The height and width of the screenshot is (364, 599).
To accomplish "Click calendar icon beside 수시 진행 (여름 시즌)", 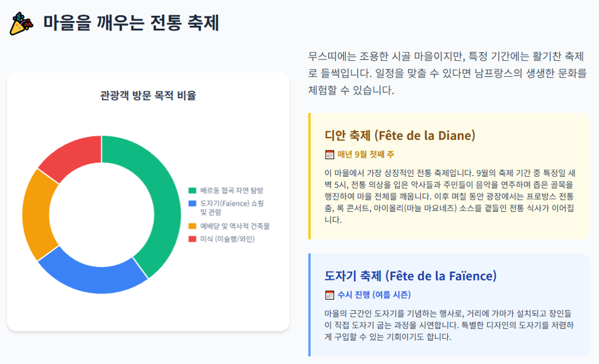I will 329,295.
